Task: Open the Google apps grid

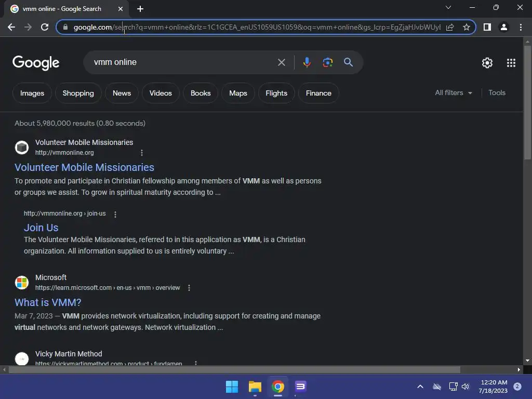Action: coord(511,63)
